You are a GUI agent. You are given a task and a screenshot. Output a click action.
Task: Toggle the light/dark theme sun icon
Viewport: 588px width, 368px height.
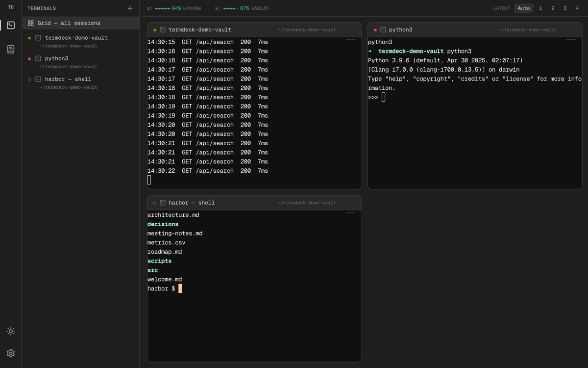tap(11, 331)
